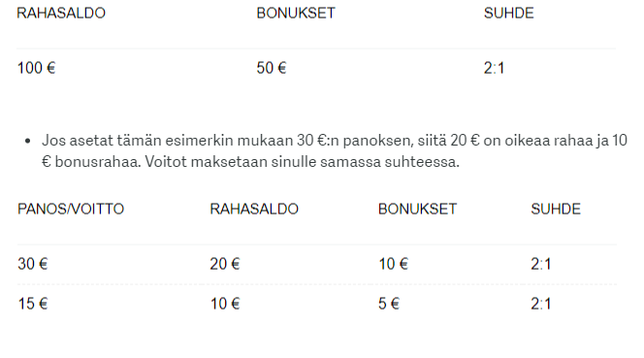
Task: Select the 20 € cash balance cell
Action: [x=225, y=264]
